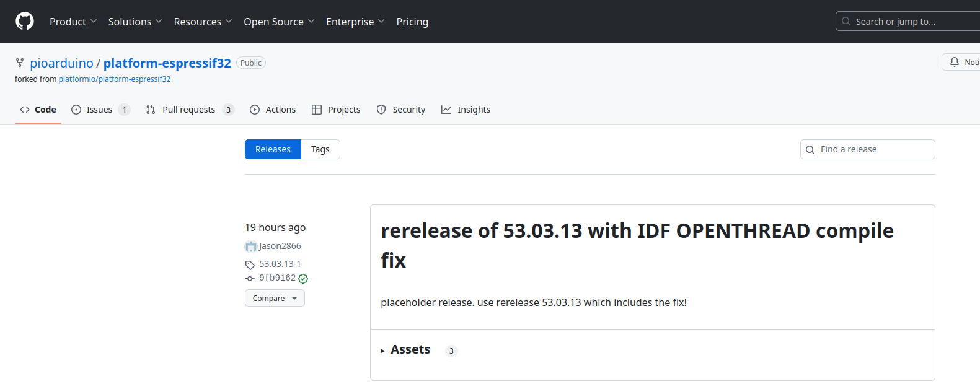980x389 pixels.
Task: Open the forked-from platformio/platform-espressif32 link
Action: click(x=115, y=79)
